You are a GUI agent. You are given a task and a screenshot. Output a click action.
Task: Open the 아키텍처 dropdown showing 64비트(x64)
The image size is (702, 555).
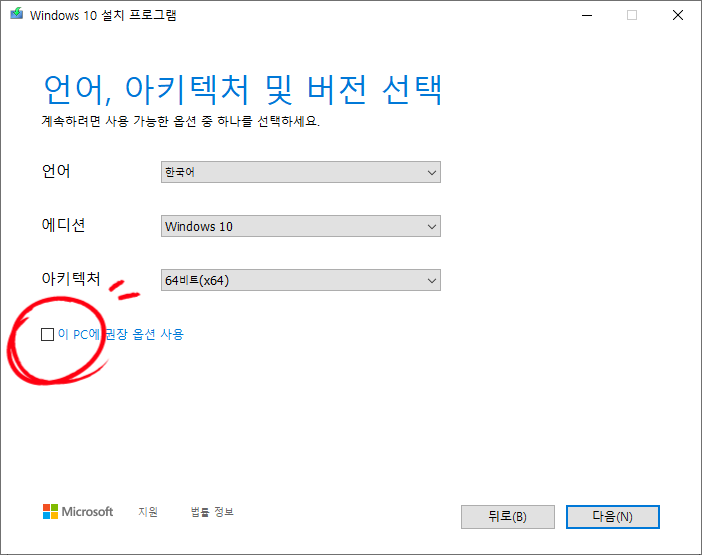click(x=301, y=280)
